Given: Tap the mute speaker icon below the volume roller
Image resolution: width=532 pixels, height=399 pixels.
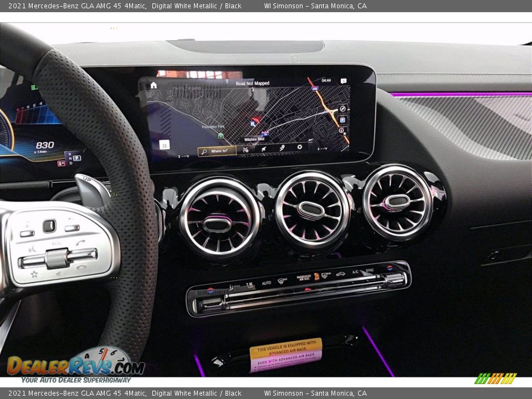Looking at the screenshot, I should tap(60, 273).
